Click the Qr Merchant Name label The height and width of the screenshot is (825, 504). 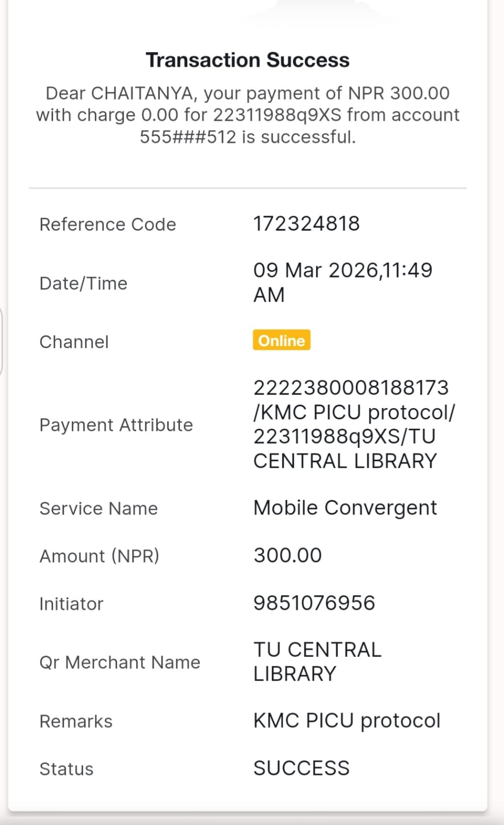(x=120, y=662)
